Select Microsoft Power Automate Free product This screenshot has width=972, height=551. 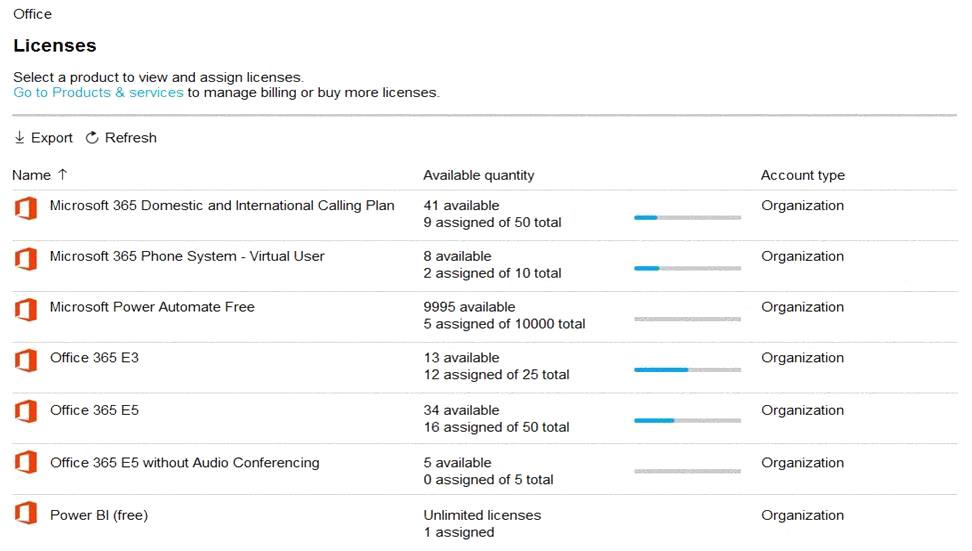(152, 307)
